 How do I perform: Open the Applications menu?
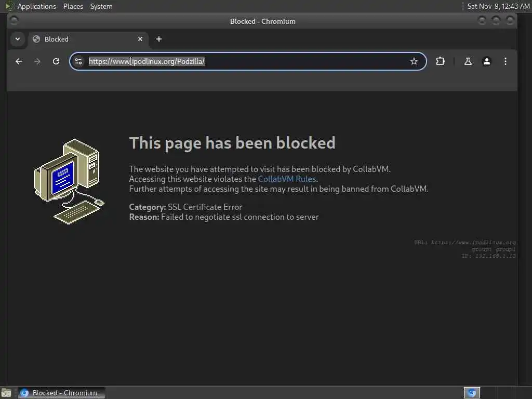click(37, 6)
